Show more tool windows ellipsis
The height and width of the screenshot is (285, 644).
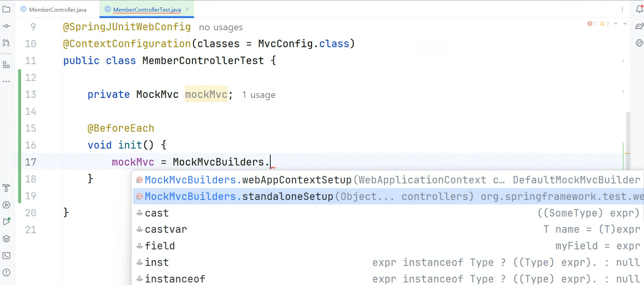tap(6, 81)
